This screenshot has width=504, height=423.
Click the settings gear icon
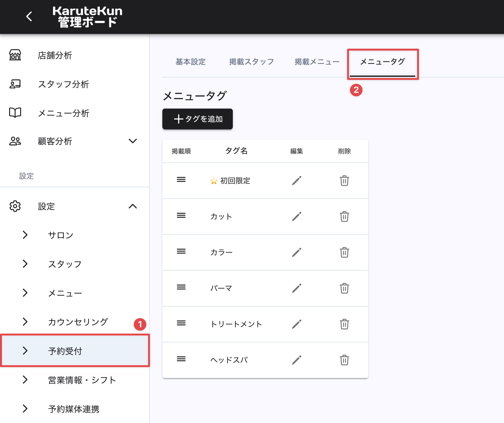(x=15, y=206)
